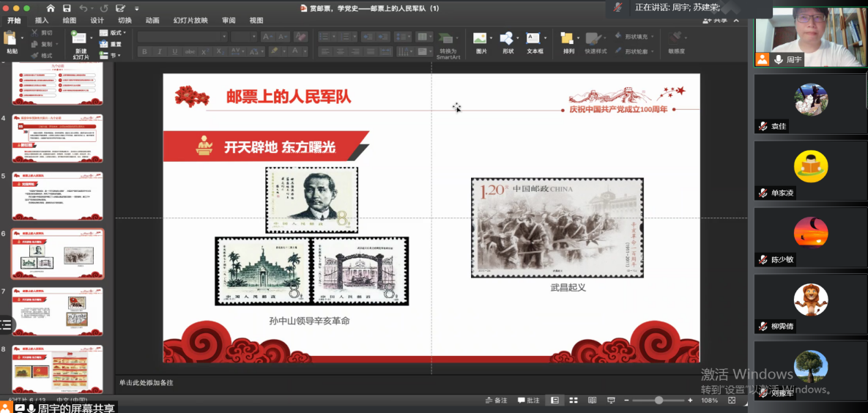This screenshot has height=413, width=868.
Task: Toggle strikethrough abc formatting
Action: coord(190,51)
